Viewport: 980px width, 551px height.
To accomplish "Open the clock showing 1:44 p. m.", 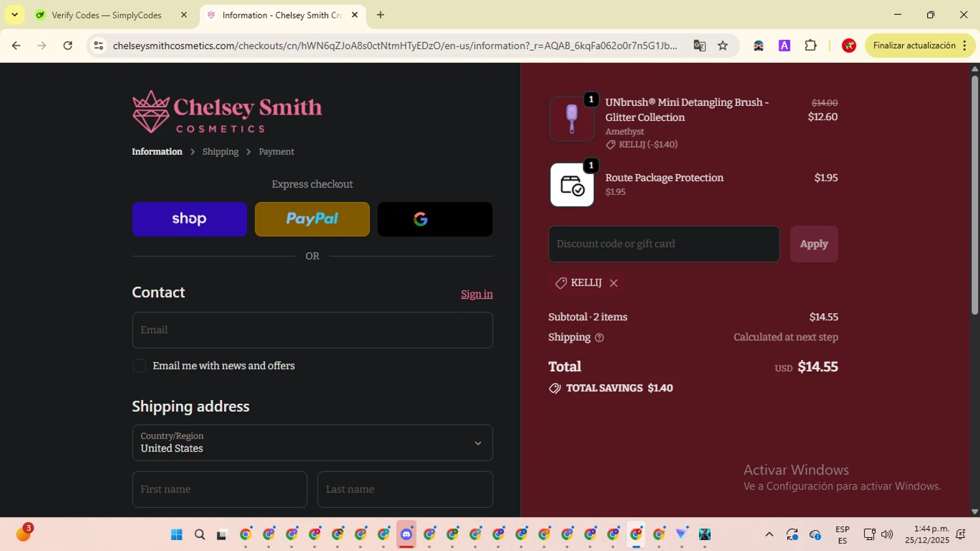I will [927, 535].
